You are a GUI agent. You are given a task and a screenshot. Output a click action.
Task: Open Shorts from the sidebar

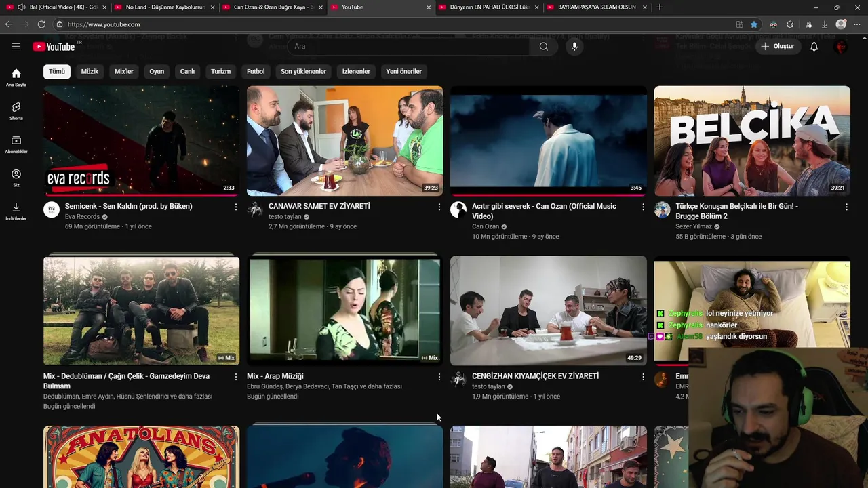16,111
